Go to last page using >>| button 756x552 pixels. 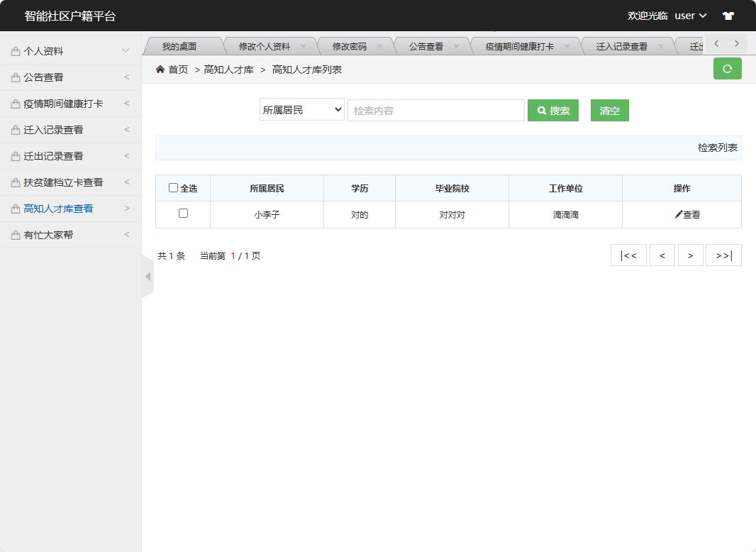pos(723,255)
